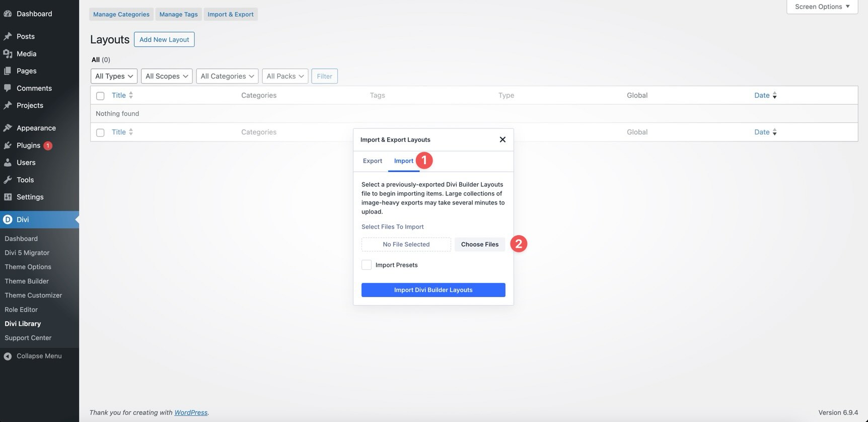Open the All Scopes dropdown
Screen dimensions: 868x422
167,76
